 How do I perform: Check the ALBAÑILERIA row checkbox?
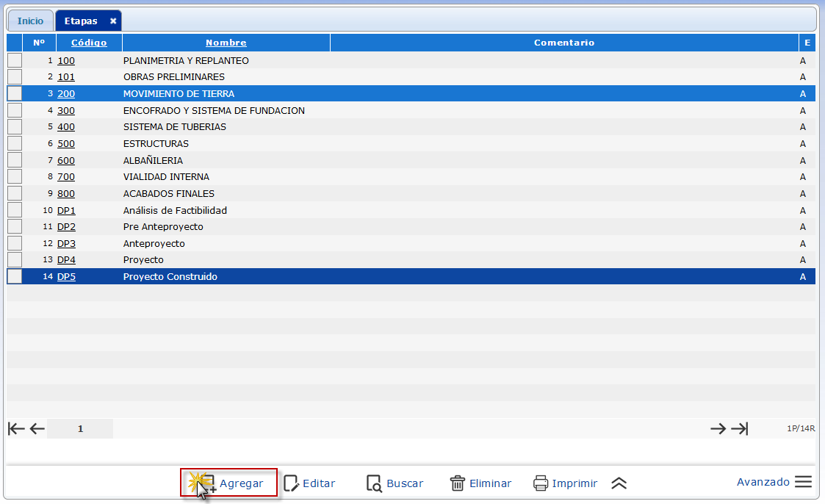pos(15,160)
